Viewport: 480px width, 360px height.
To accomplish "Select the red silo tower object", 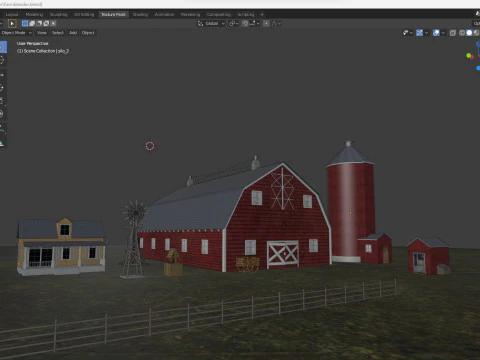I will (x=350, y=207).
